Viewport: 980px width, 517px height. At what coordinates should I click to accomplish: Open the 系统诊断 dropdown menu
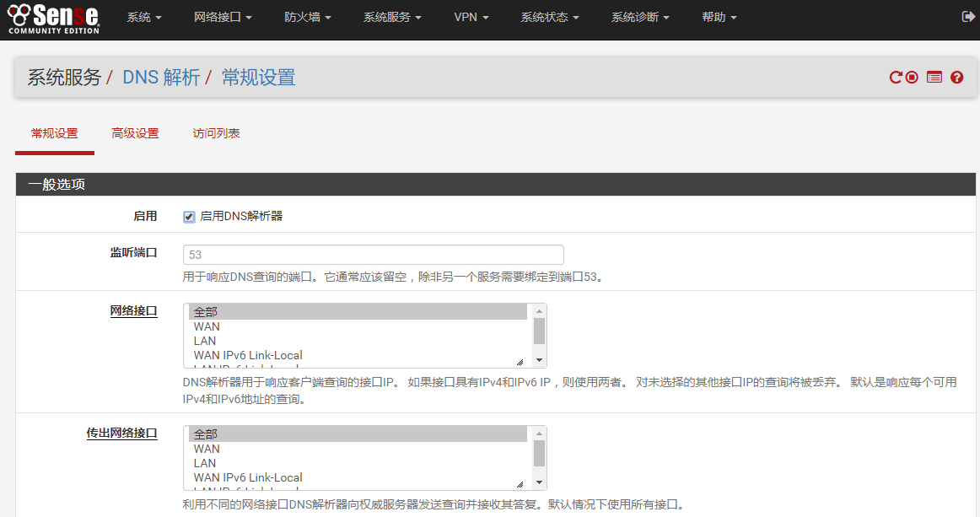(x=640, y=18)
